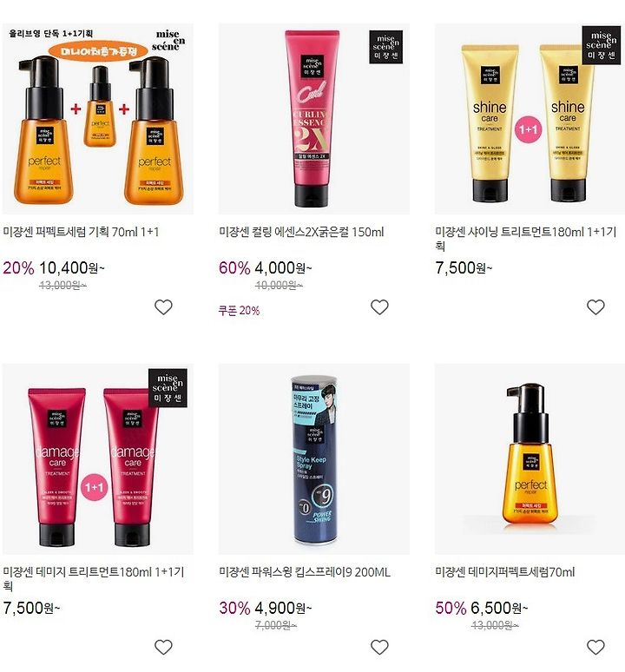Open the 미쟝센 컬링 에센스2X굵은컬 150ml title
This screenshot has width=625, height=672.
(301, 232)
